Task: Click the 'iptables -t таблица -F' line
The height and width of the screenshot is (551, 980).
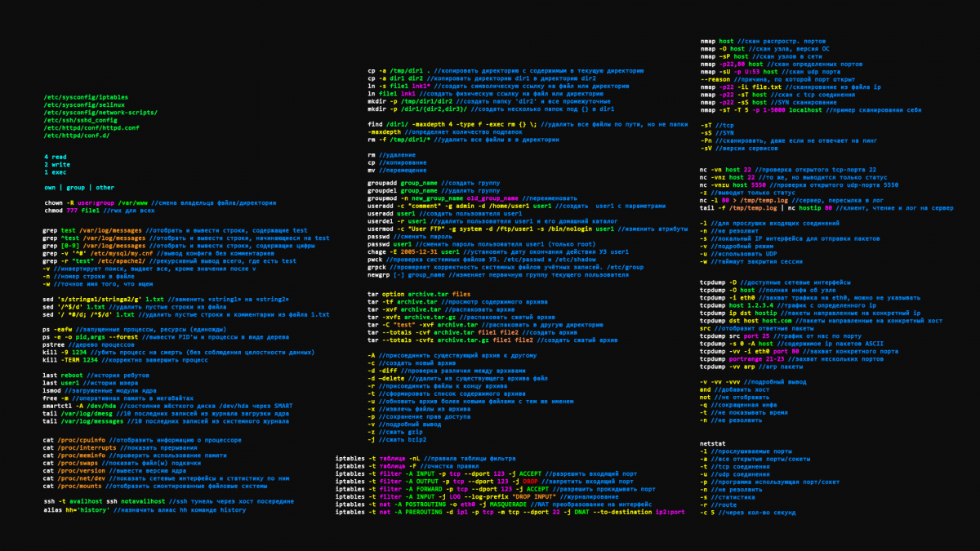Action: 407,465
